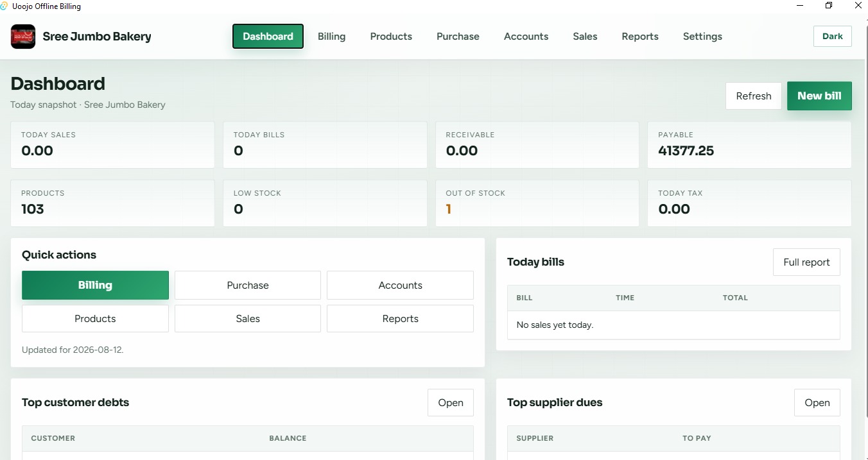Click the Today bills heading
The image size is (868, 460).
click(535, 262)
